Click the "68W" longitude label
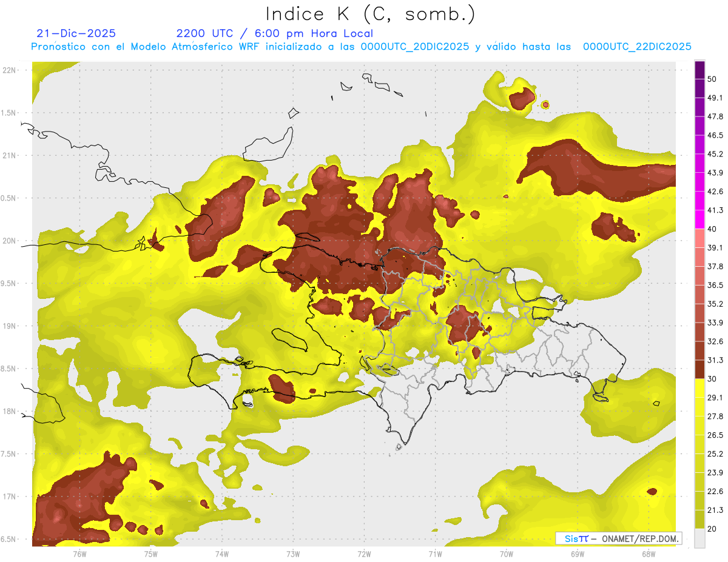 (648, 554)
